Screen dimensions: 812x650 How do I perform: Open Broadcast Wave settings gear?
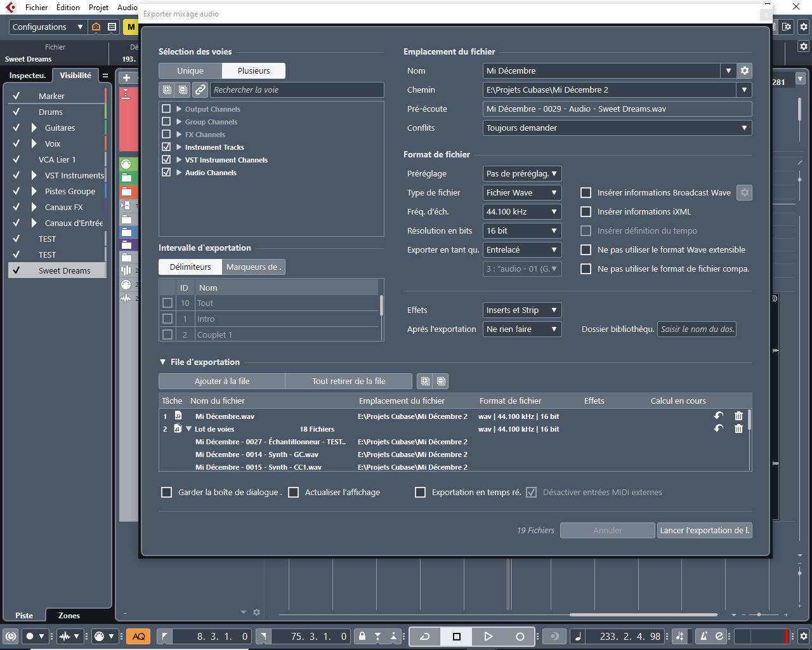click(x=745, y=192)
